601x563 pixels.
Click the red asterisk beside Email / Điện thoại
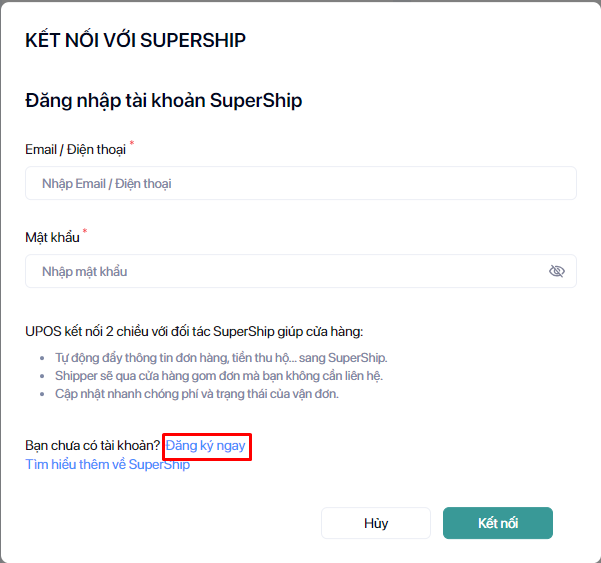pos(132,145)
